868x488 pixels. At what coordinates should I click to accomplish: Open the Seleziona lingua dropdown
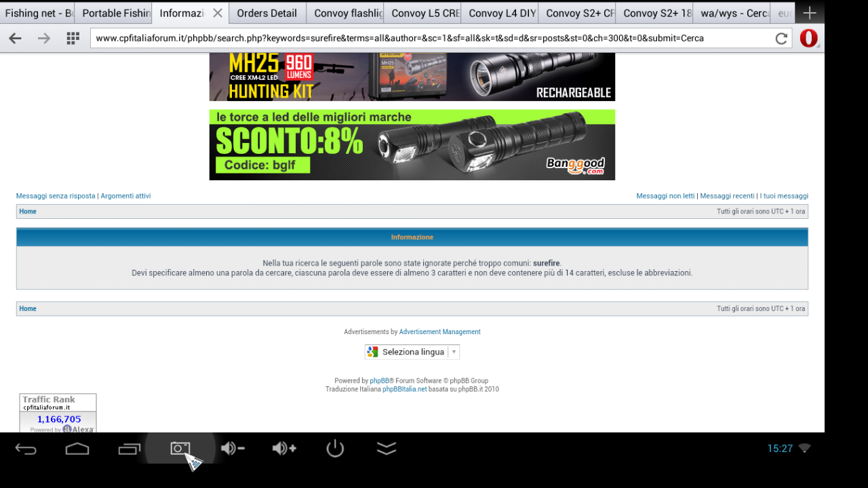pyautogui.click(x=412, y=352)
